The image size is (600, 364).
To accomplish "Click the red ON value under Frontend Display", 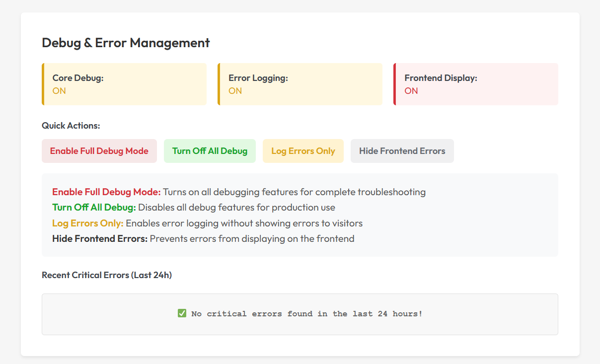I will [x=411, y=91].
